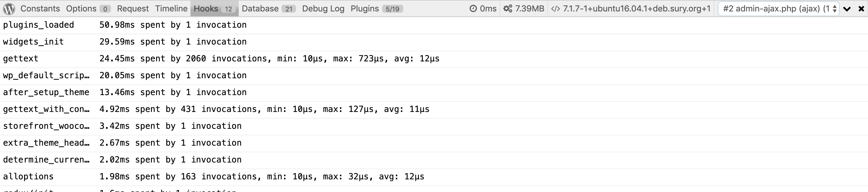
Task: Open the Request tab
Action: (x=133, y=9)
